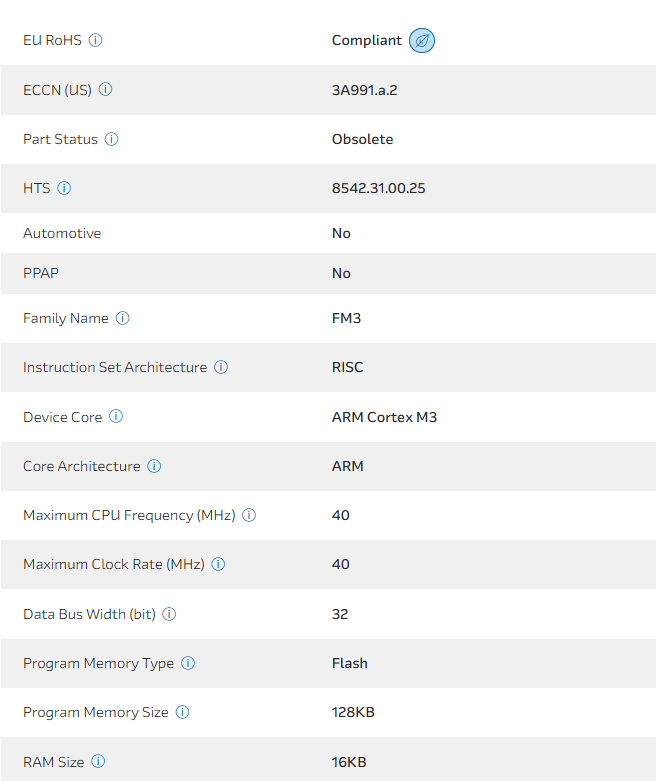
Task: Open the RAM Size info icon
Action: pyautogui.click(x=98, y=762)
